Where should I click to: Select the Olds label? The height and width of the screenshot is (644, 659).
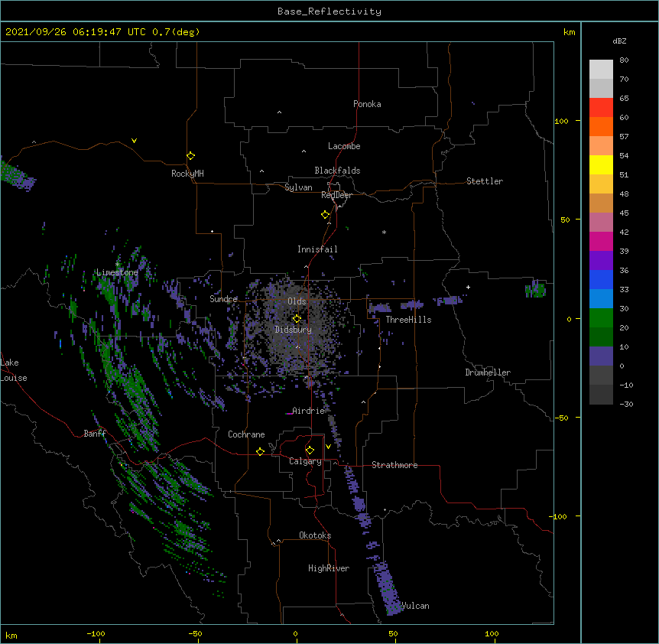click(x=297, y=301)
